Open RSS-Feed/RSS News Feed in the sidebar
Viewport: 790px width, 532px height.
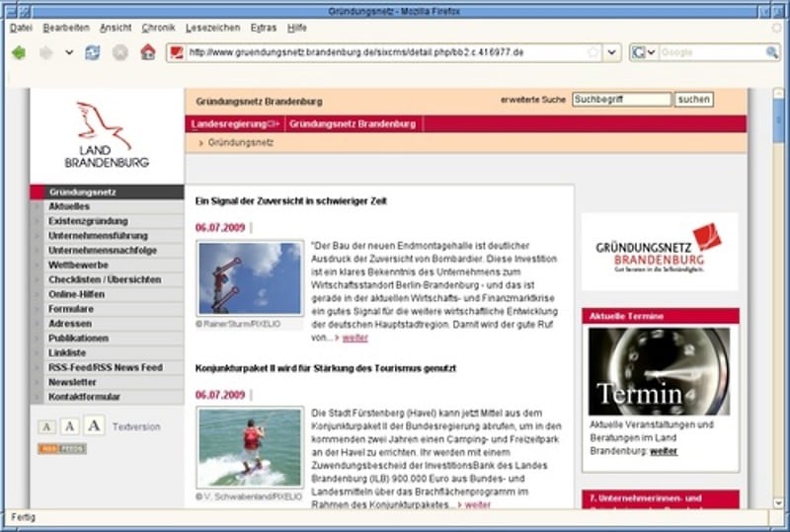tap(106, 367)
